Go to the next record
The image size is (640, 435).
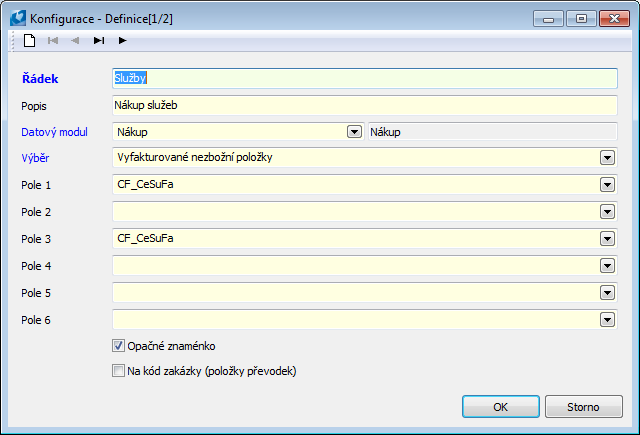tap(122, 40)
